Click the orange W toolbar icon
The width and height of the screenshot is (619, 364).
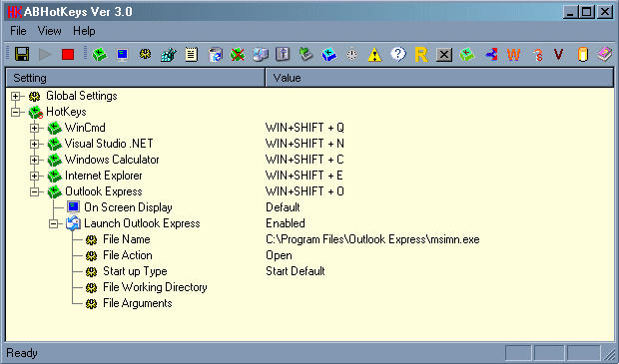pos(513,54)
